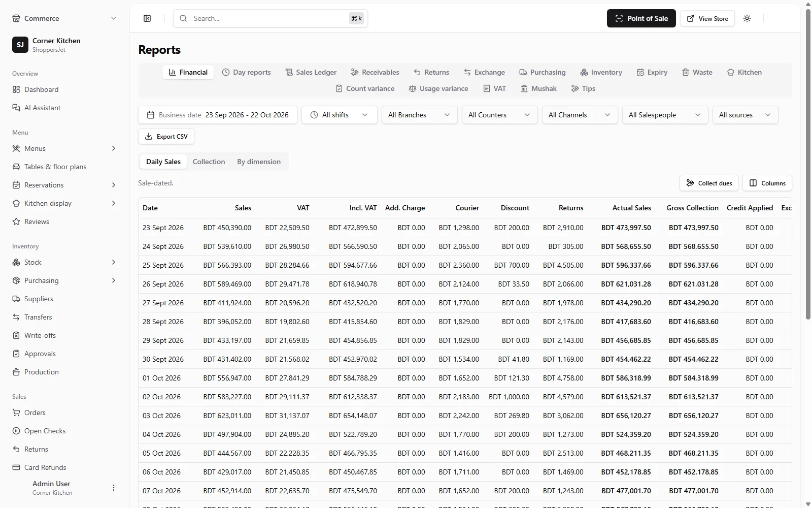The width and height of the screenshot is (812, 508).
Task: Switch to the Sales Ledger tab
Action: (311, 72)
